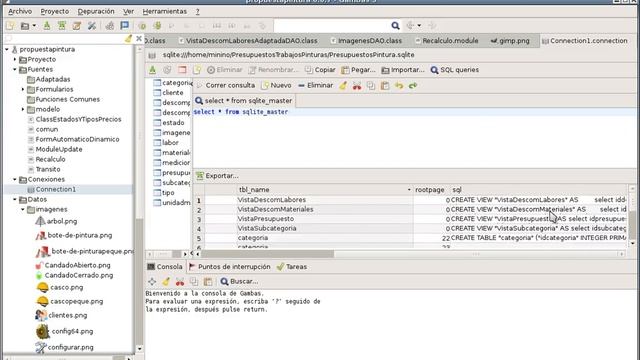Undo with the yellow arrow in query toolbar
640x360 pixels.
tap(399, 86)
